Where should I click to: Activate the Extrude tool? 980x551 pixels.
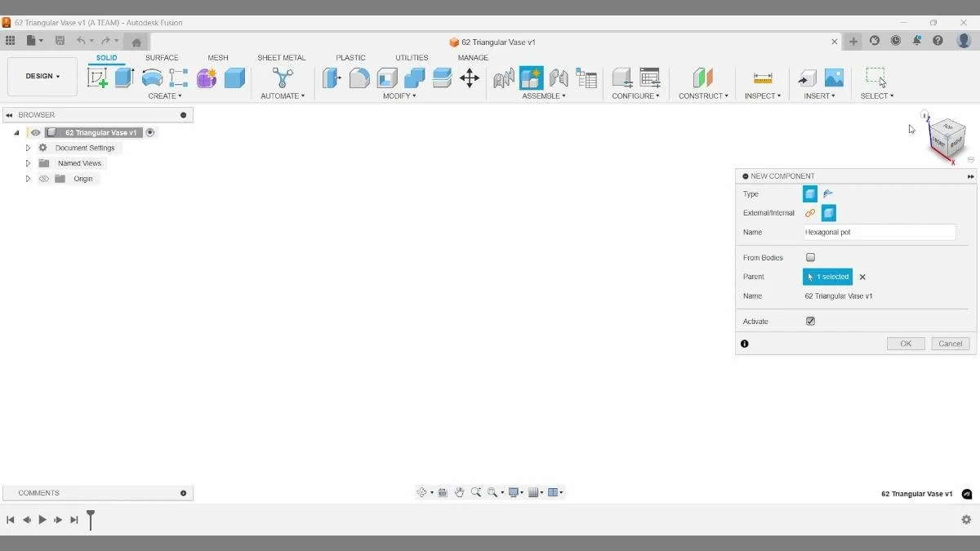click(x=123, y=78)
